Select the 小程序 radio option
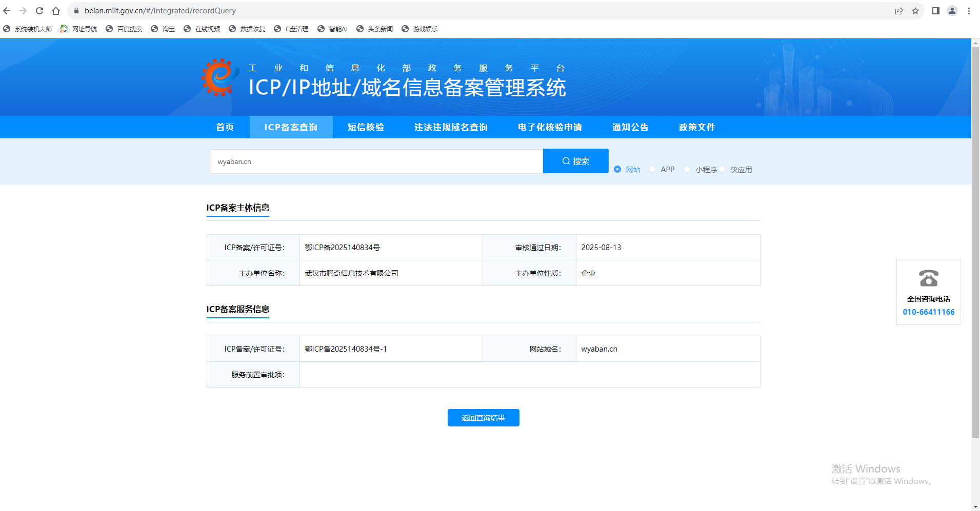The image size is (980, 511). coord(687,169)
